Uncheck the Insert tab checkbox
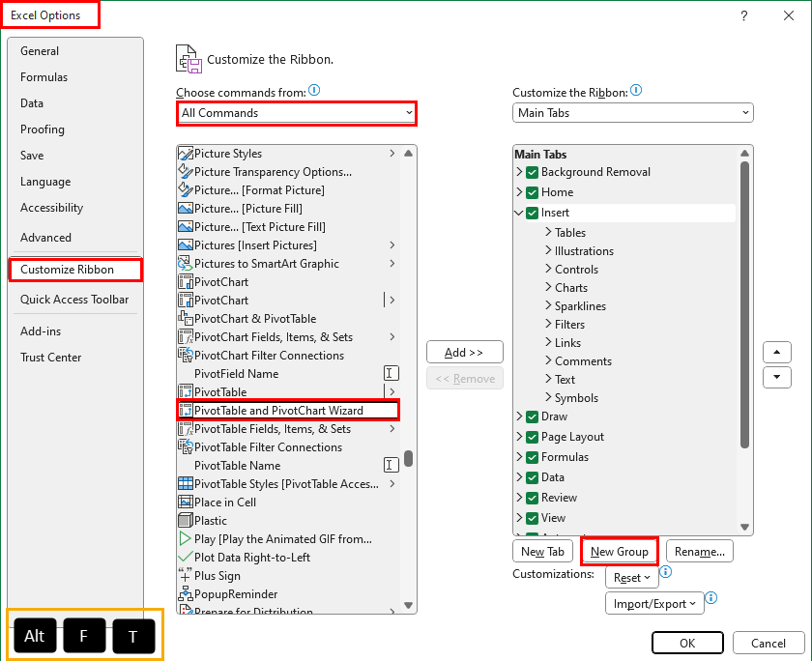 532,213
